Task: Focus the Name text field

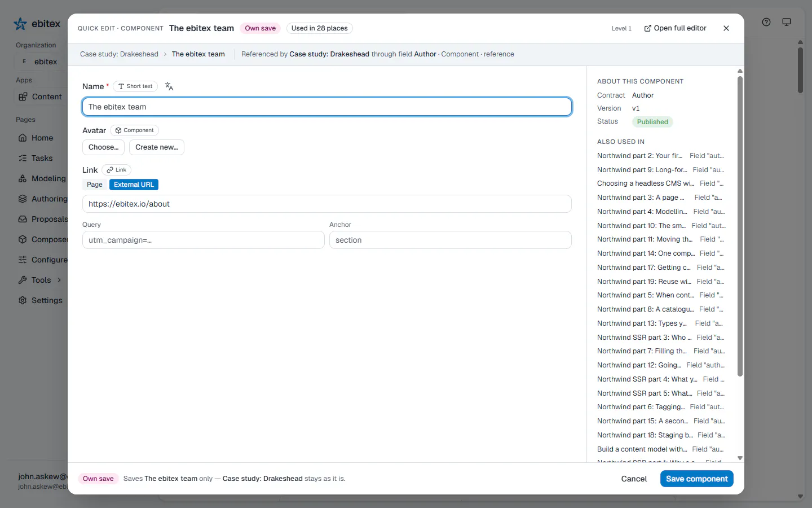Action: (327, 107)
